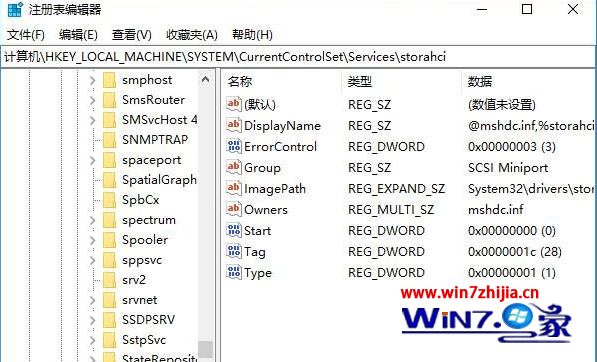This screenshot has width=597, height=362.
Task: Expand the SSDPSRV tree node
Action: pos(93,320)
